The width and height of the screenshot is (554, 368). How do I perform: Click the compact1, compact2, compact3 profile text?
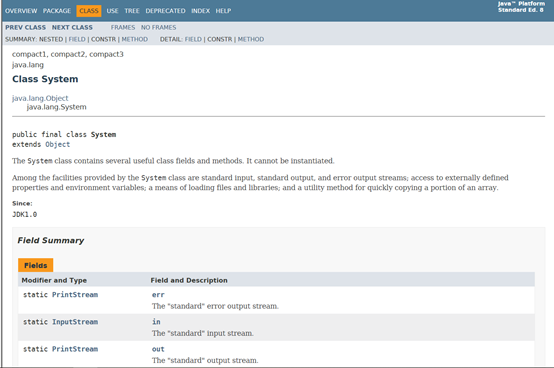coord(67,54)
